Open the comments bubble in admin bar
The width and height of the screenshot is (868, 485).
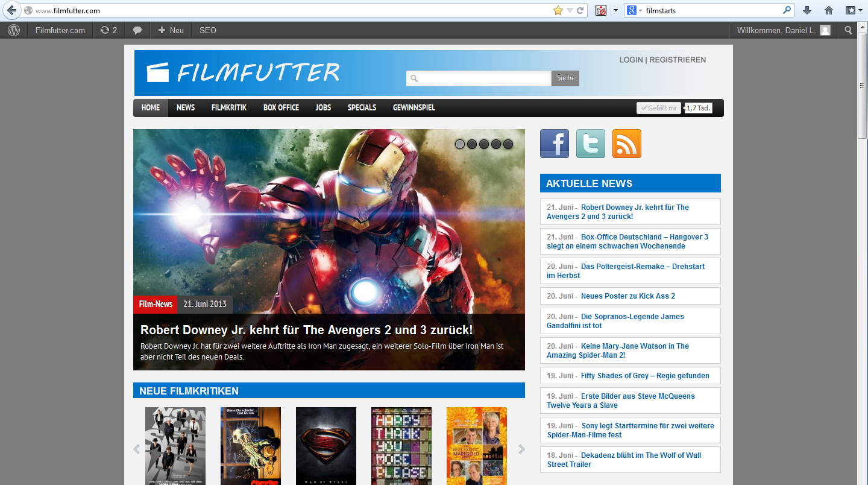point(137,30)
